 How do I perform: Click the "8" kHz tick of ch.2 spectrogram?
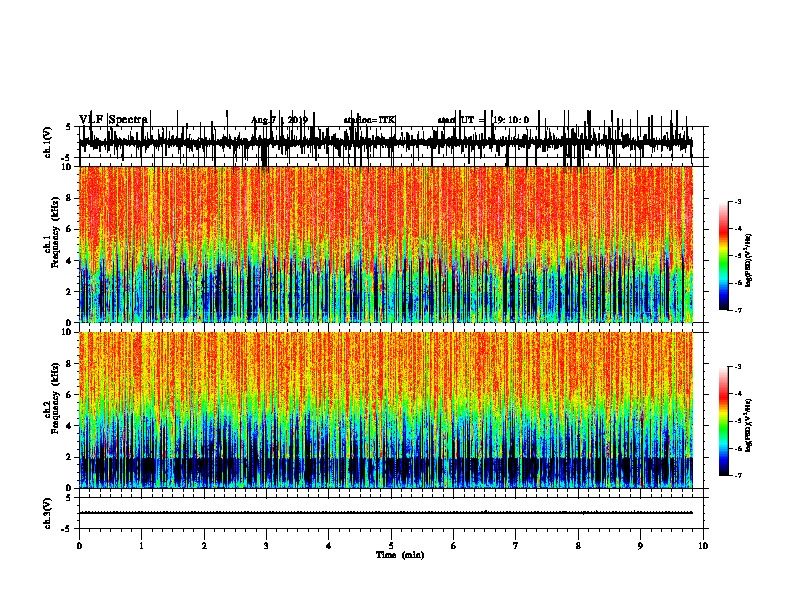point(70,364)
